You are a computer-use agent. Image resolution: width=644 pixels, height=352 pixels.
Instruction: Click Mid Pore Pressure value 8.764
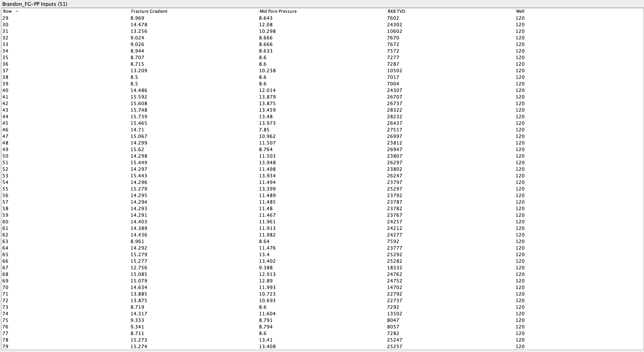(x=266, y=150)
